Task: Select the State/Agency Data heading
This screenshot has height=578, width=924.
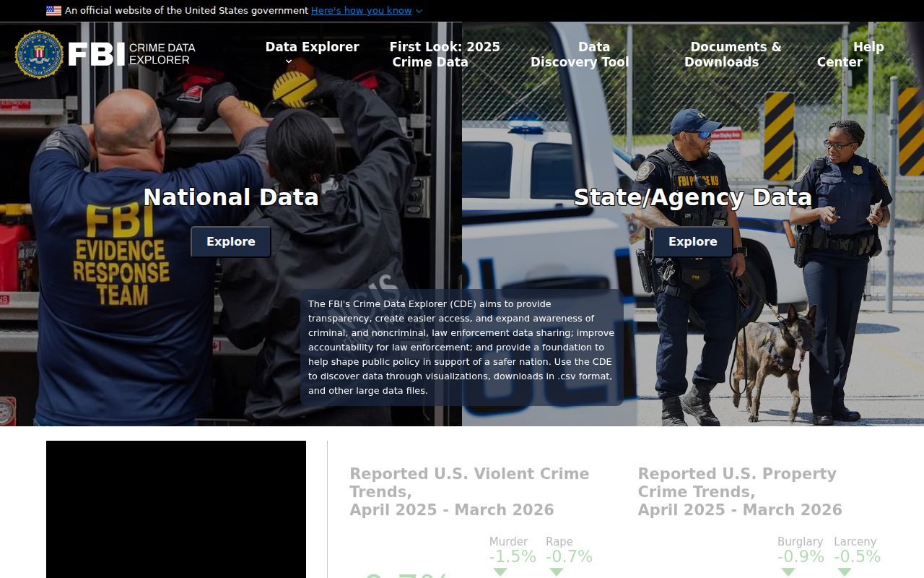Action: tap(693, 197)
